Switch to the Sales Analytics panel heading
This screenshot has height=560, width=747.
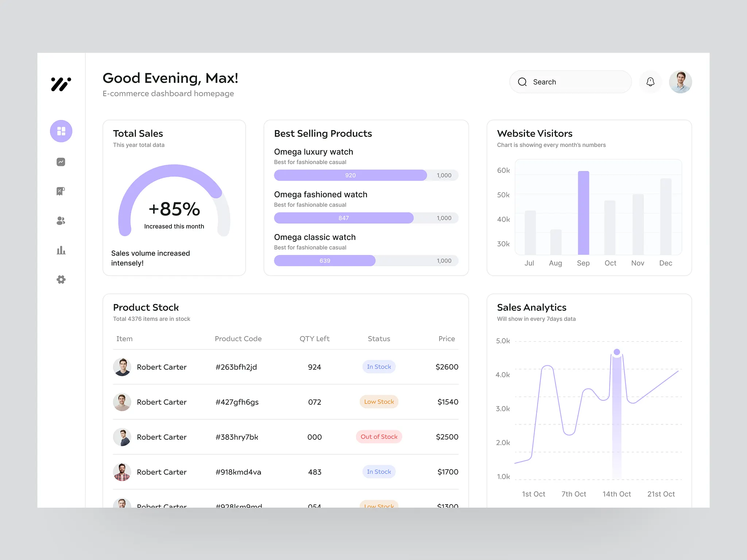point(531,307)
